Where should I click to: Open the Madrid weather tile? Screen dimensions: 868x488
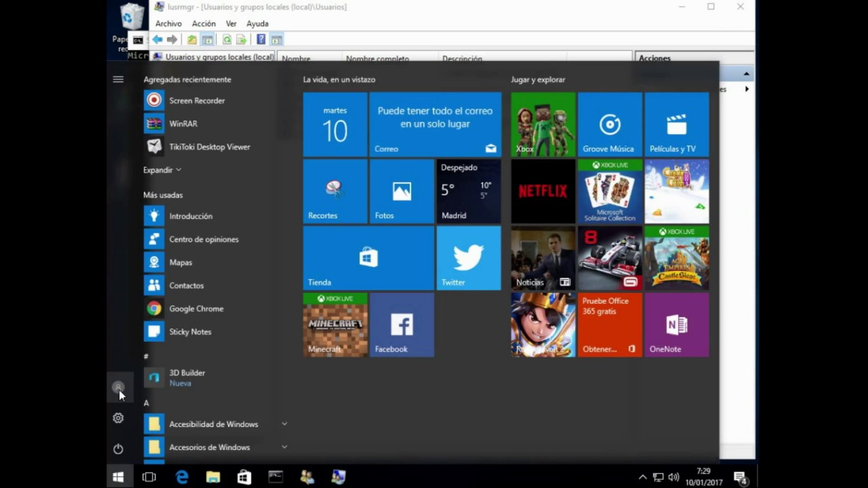click(x=469, y=191)
